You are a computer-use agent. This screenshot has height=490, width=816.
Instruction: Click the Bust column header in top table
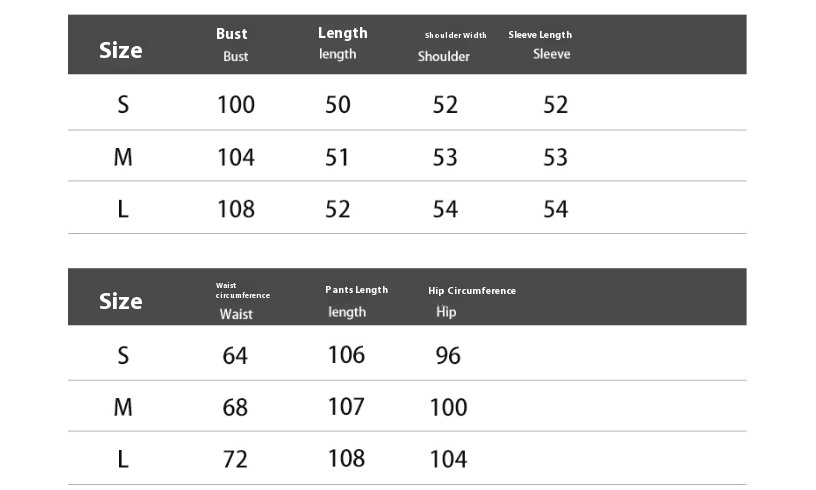pyautogui.click(x=233, y=44)
